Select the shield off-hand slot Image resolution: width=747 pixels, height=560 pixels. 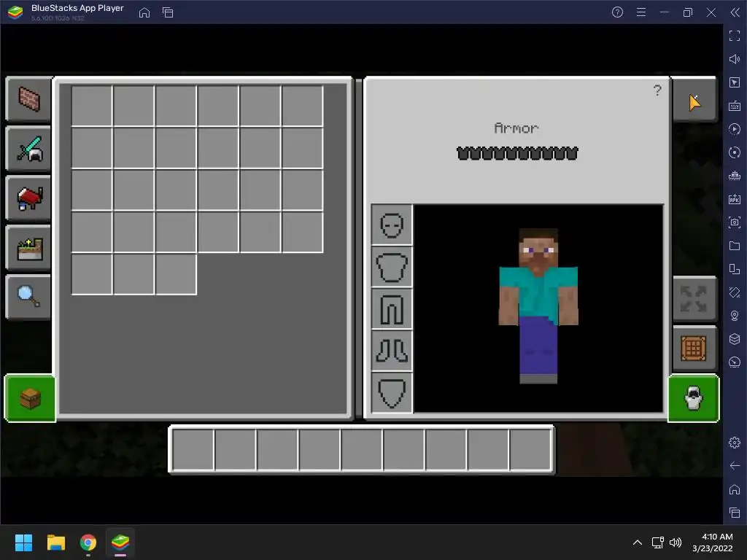(x=392, y=392)
